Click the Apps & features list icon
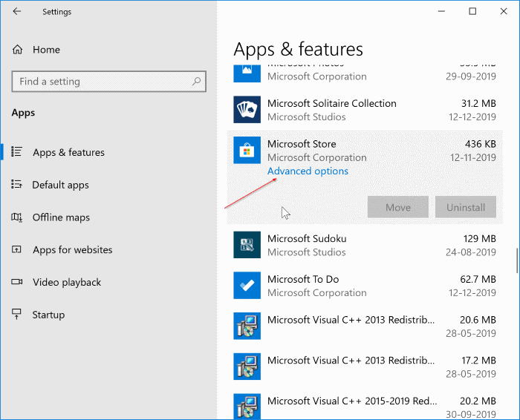The image size is (520, 420). click(16, 151)
